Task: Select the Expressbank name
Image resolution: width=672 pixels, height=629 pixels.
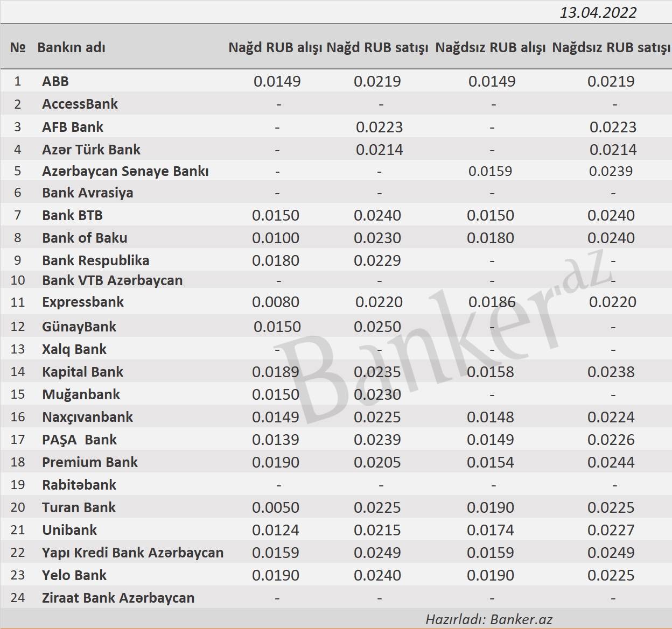Action: point(83,302)
